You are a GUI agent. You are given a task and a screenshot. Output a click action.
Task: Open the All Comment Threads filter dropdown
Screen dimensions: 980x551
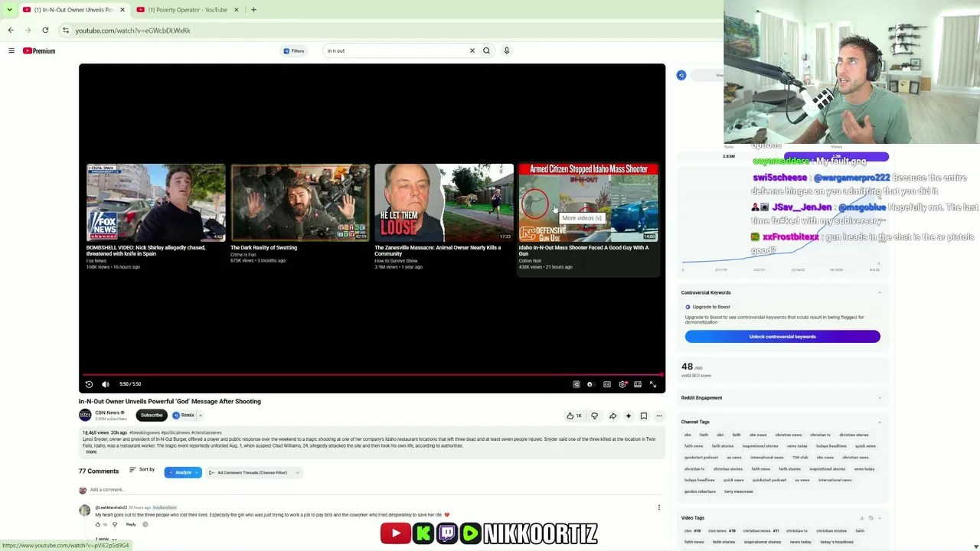coord(254,472)
